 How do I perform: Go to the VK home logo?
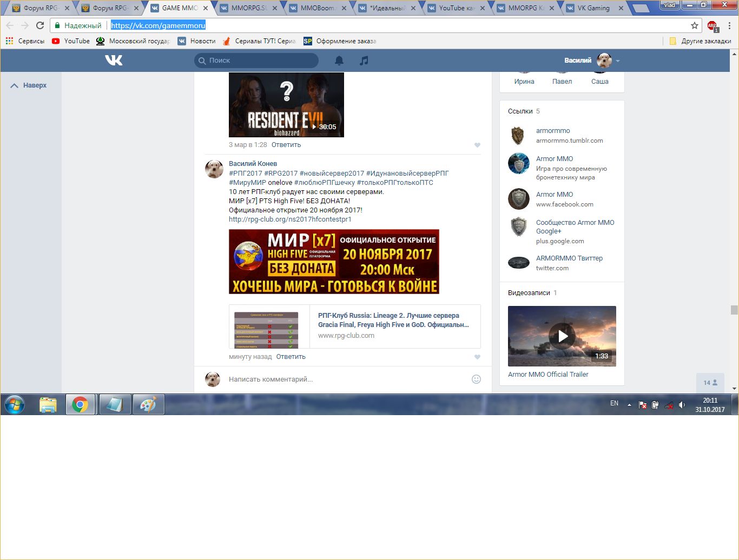click(114, 60)
